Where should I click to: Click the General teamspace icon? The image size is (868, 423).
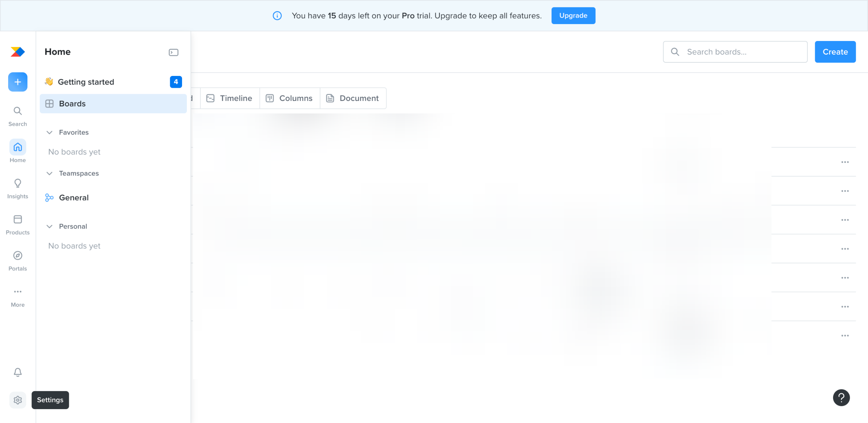(x=49, y=198)
